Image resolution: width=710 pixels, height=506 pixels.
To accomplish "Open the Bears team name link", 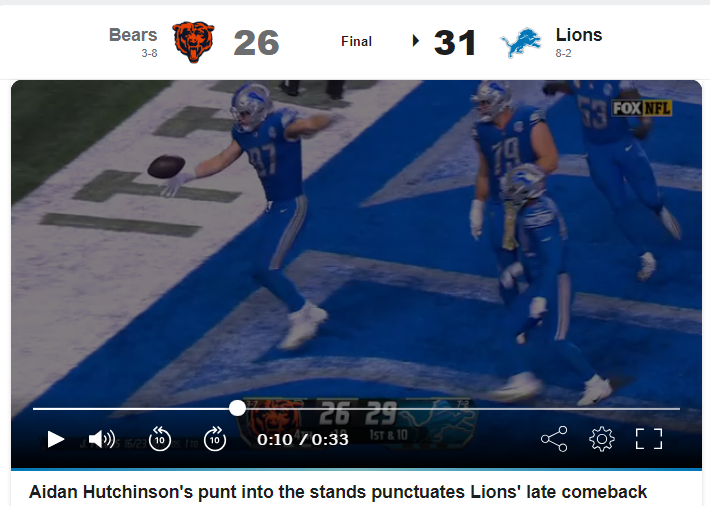I will point(133,35).
